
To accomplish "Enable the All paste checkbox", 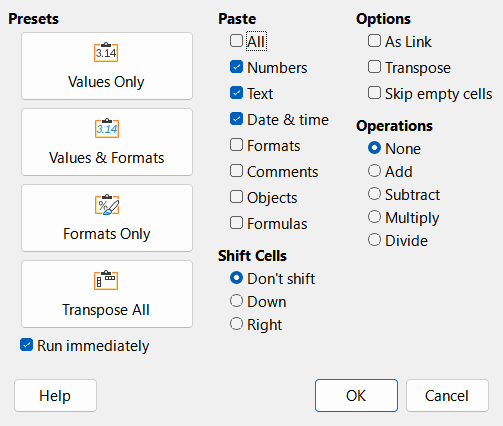I will pos(236,41).
